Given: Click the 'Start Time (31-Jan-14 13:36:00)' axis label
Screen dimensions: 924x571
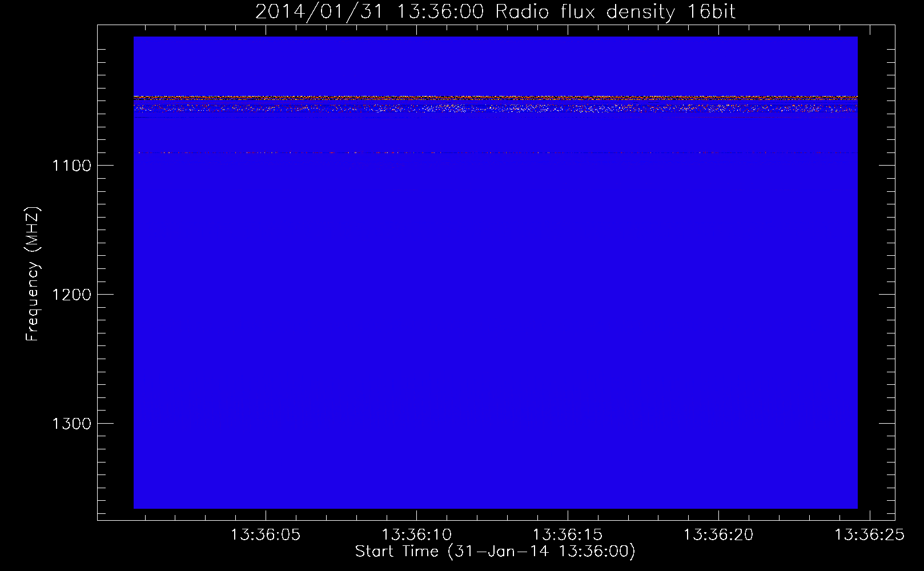Looking at the screenshot, I should pos(495,552).
